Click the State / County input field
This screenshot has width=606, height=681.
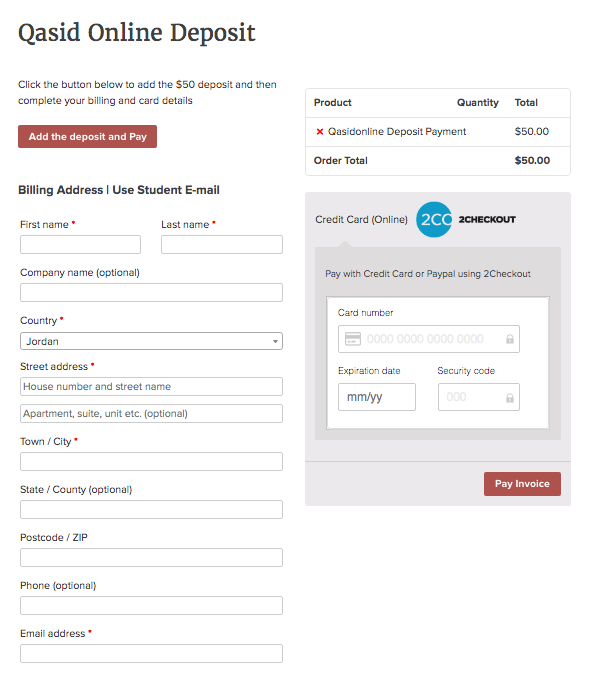click(x=151, y=509)
